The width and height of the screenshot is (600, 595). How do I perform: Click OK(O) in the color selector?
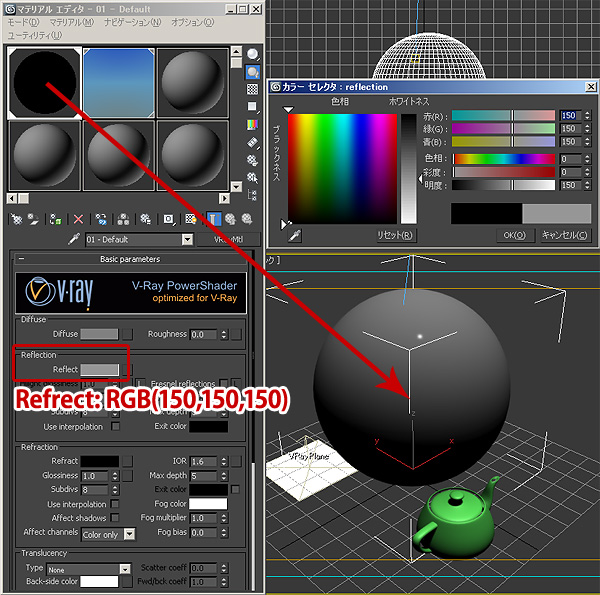click(514, 235)
